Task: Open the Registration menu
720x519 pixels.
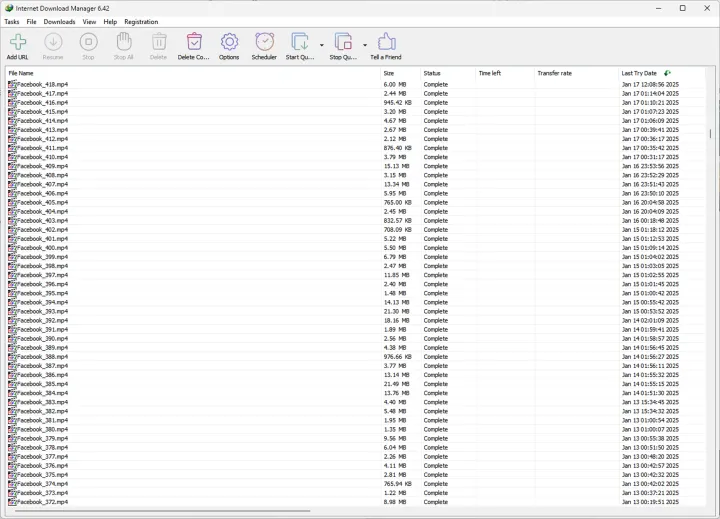Action: (x=141, y=21)
